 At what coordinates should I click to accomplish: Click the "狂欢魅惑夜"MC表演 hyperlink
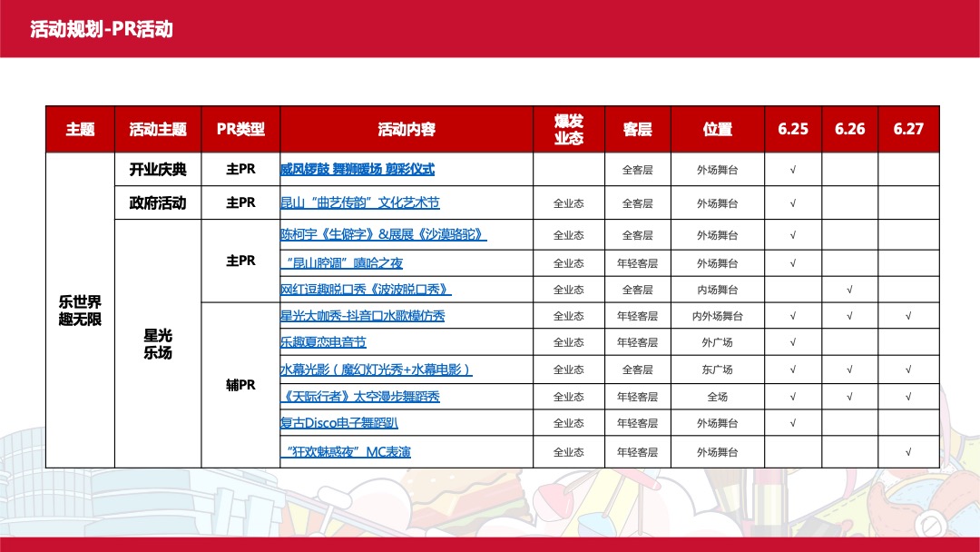(x=347, y=451)
